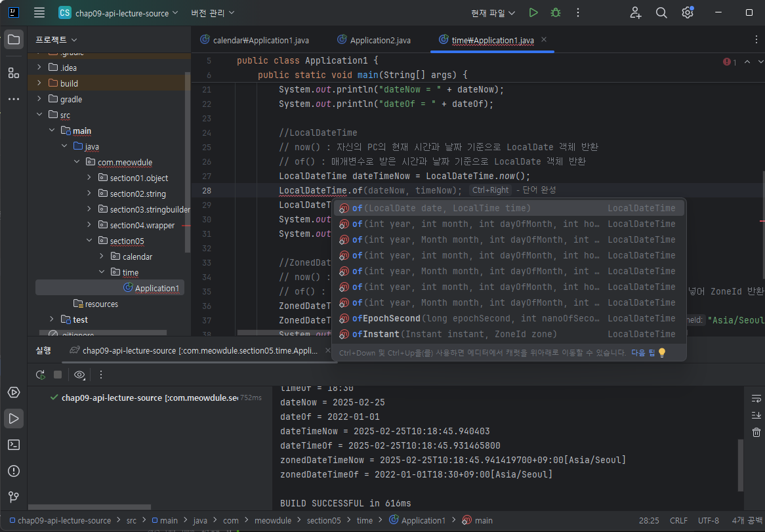This screenshot has height=532, width=765.
Task: Toggle scroll to end of console
Action: tap(756, 415)
